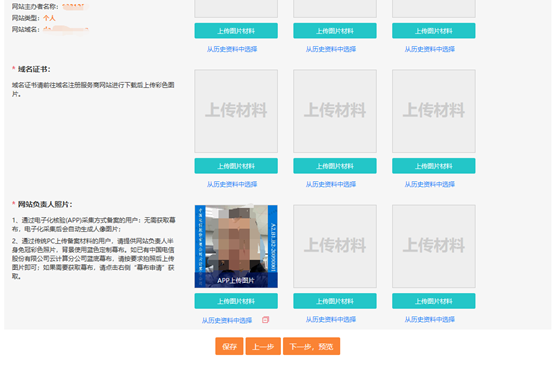This screenshot has height=368, width=554.
Task: Go back with the 上一步 button
Action: click(263, 346)
